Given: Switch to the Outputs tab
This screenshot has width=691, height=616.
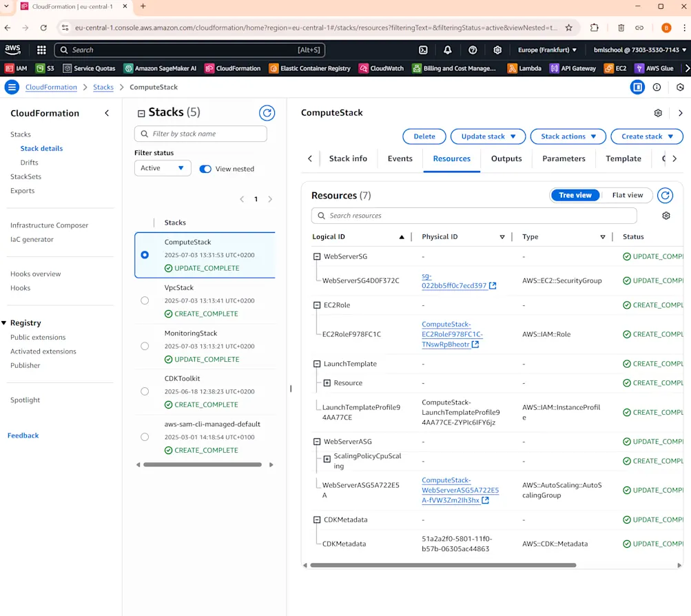Looking at the screenshot, I should [506, 158].
